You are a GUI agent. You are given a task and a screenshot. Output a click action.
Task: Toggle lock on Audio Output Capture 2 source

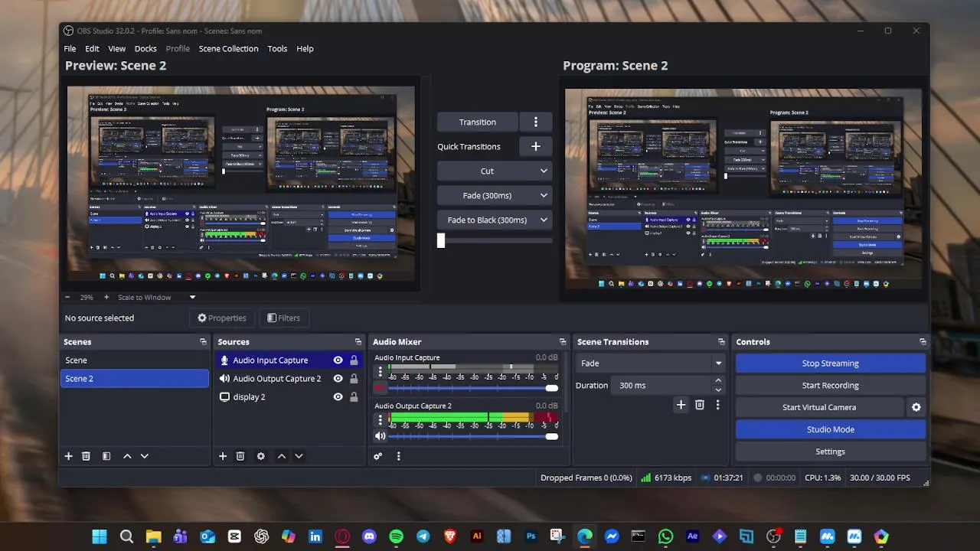click(x=354, y=379)
